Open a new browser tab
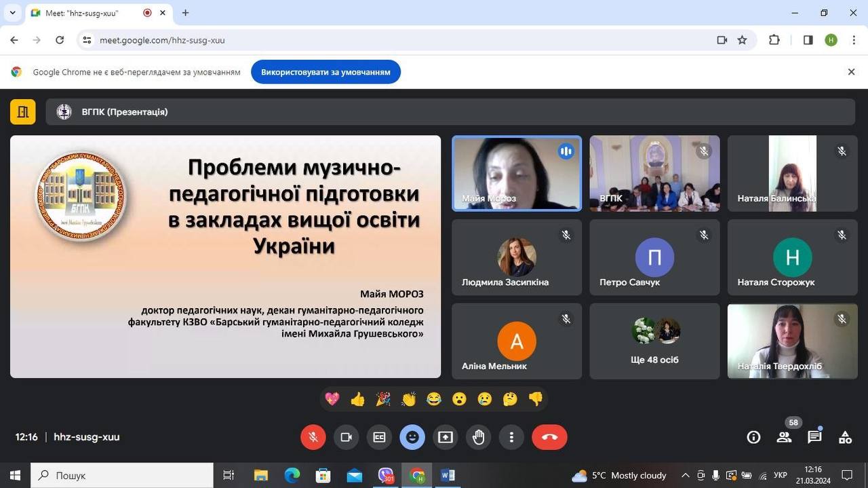 click(185, 13)
